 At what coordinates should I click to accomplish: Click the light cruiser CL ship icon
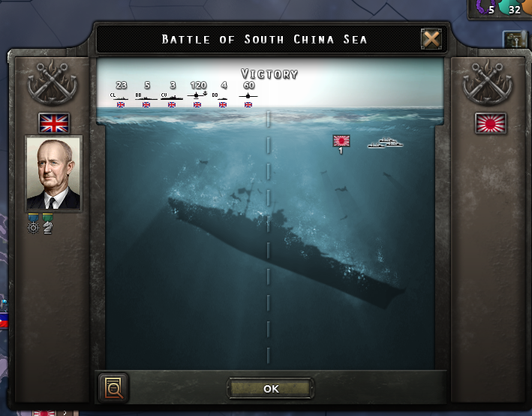coord(119,96)
